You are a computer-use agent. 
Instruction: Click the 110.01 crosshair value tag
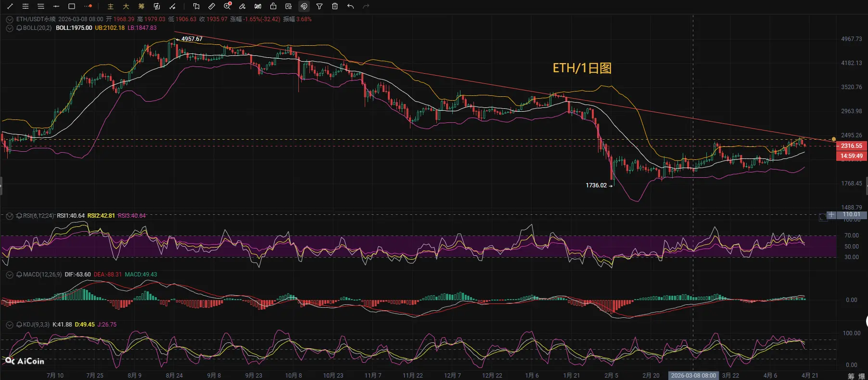click(x=852, y=215)
